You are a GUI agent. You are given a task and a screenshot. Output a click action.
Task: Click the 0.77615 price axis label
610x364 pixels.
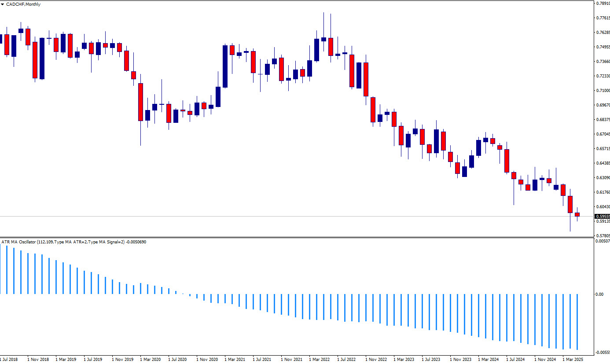[602, 18]
